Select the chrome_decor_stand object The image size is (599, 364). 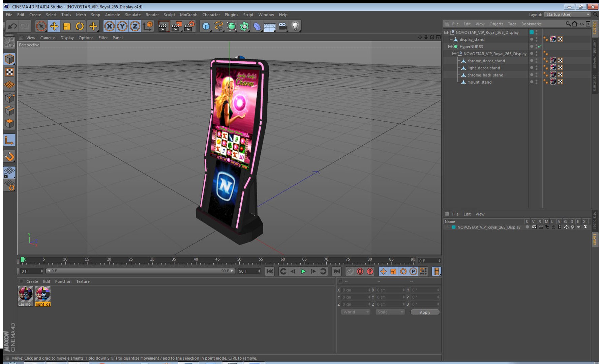click(486, 61)
